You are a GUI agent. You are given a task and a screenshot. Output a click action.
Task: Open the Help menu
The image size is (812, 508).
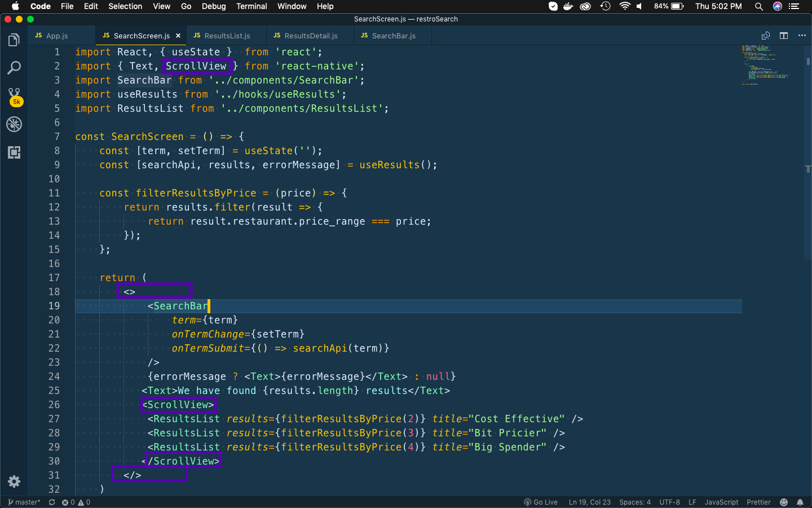coord(325,6)
